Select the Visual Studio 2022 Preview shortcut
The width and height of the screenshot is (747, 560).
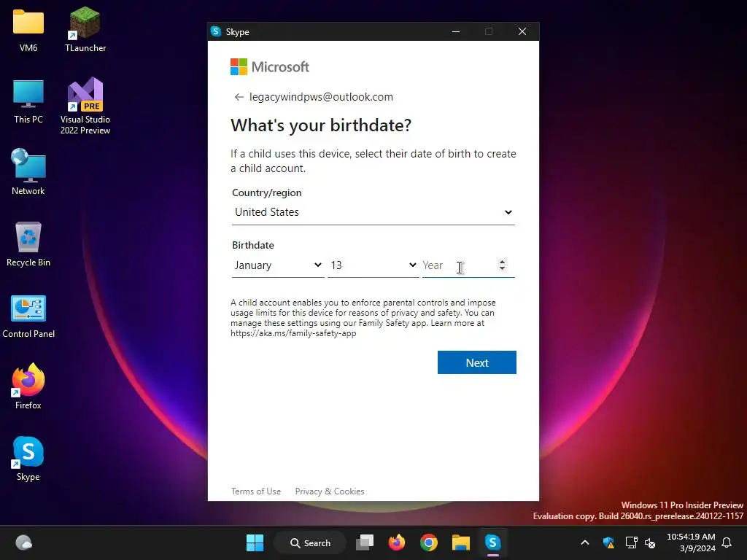coord(85,106)
